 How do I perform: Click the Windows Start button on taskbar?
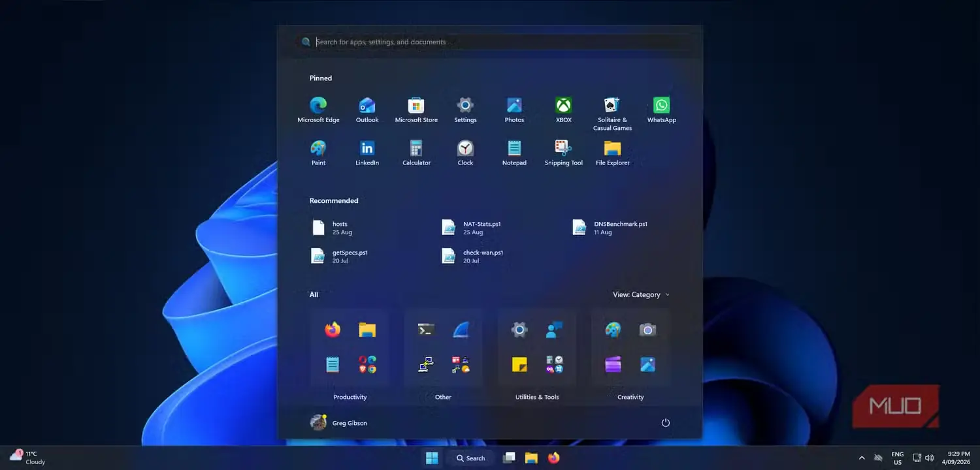click(x=432, y=458)
